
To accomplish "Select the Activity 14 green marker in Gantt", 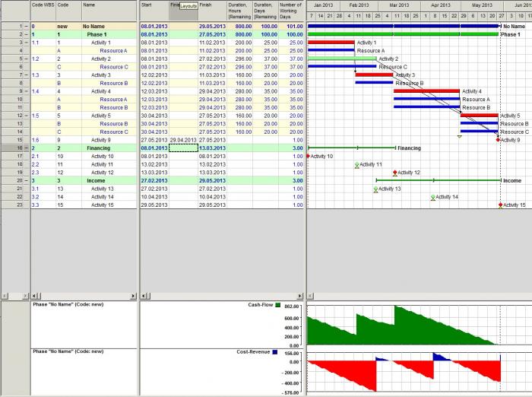I will click(x=433, y=198).
